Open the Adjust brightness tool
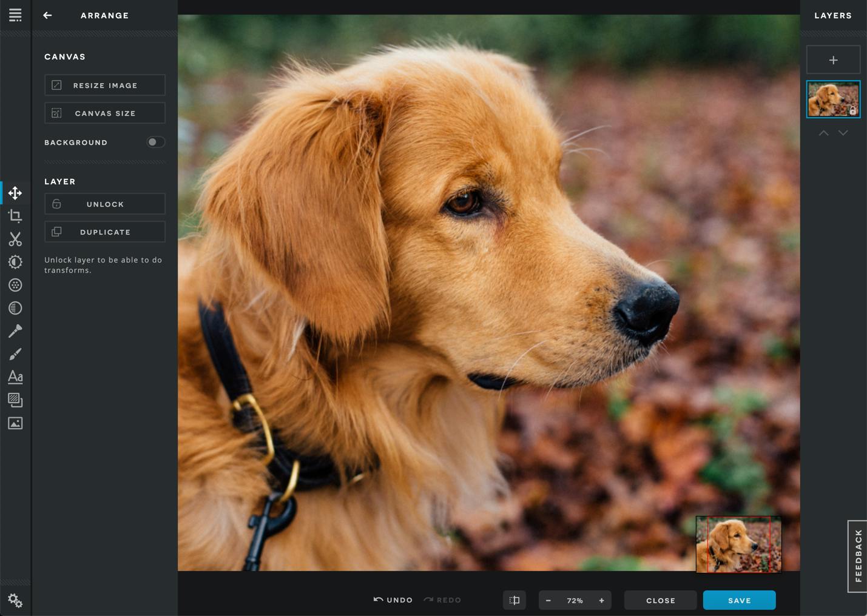The height and width of the screenshot is (616, 867). 15,262
